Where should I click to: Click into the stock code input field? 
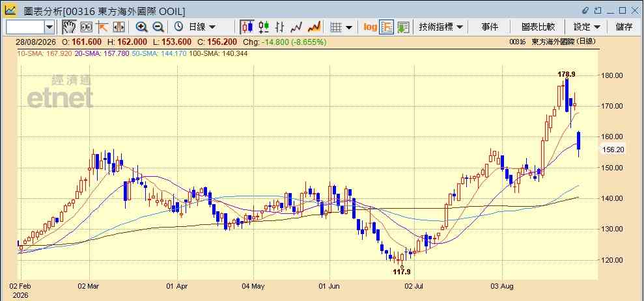tap(25, 27)
